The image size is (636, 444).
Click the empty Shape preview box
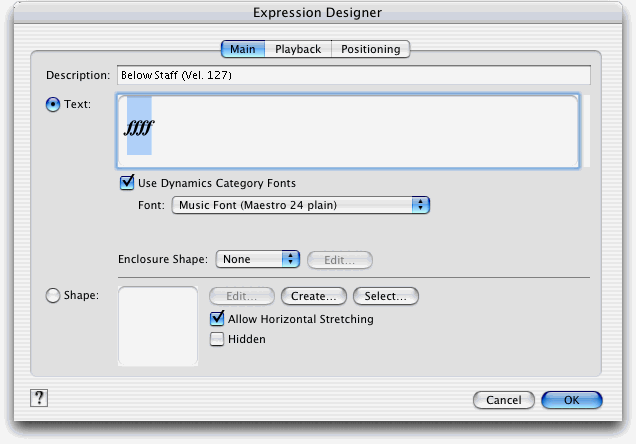158,326
